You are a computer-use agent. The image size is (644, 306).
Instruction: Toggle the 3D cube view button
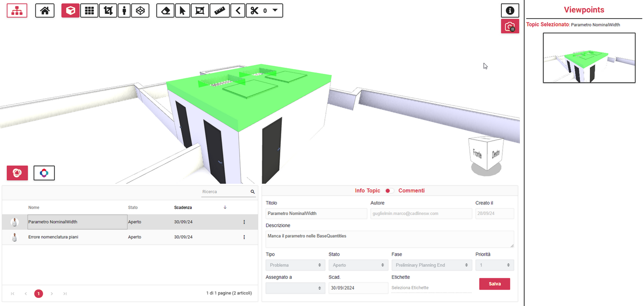70,11
